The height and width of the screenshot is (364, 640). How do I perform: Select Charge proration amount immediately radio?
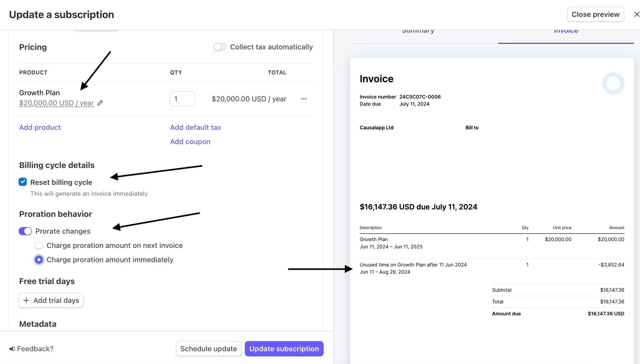pos(39,260)
